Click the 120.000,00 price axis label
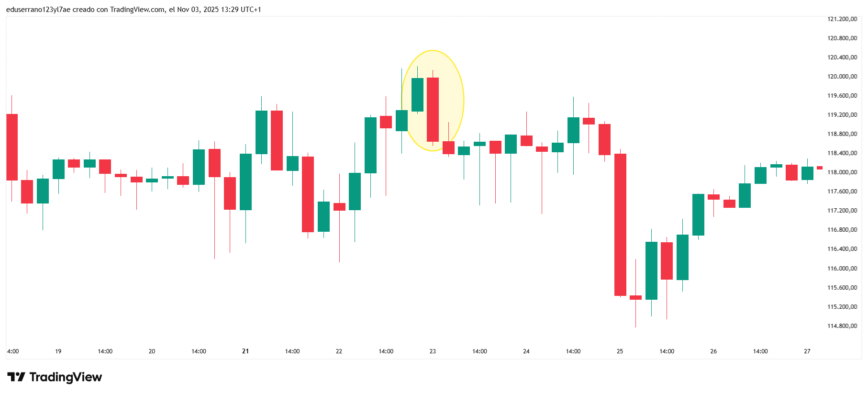Viewport: 868px width, 395px height. [x=842, y=77]
